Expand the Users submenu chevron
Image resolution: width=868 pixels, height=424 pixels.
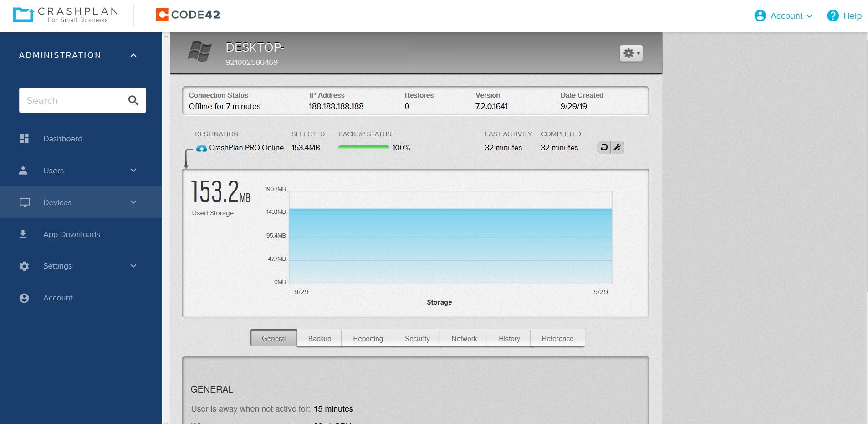tap(133, 170)
